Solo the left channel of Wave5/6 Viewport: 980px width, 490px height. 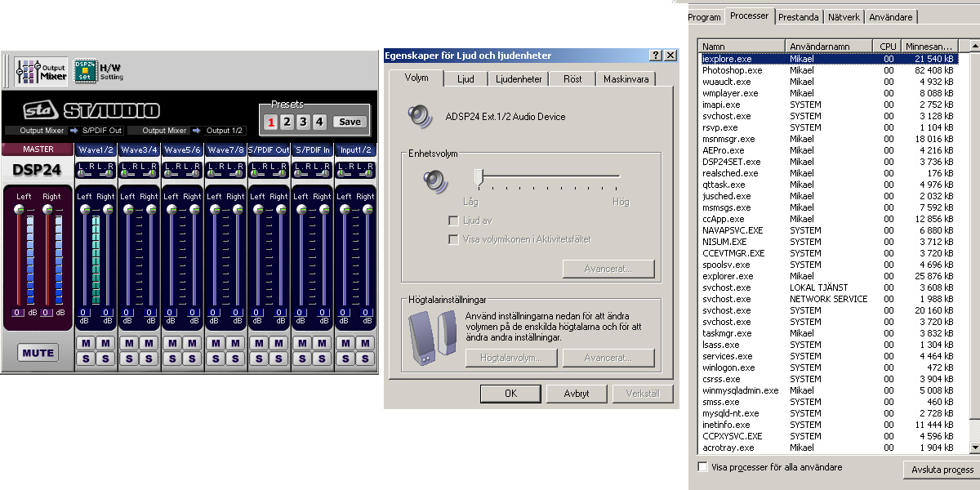[171, 359]
